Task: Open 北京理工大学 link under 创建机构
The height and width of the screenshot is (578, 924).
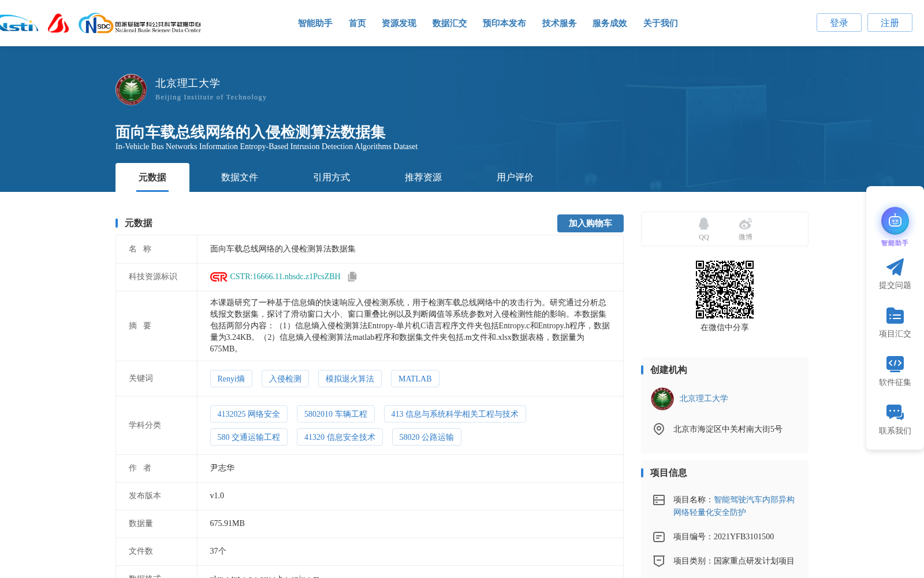Action: 704,399
